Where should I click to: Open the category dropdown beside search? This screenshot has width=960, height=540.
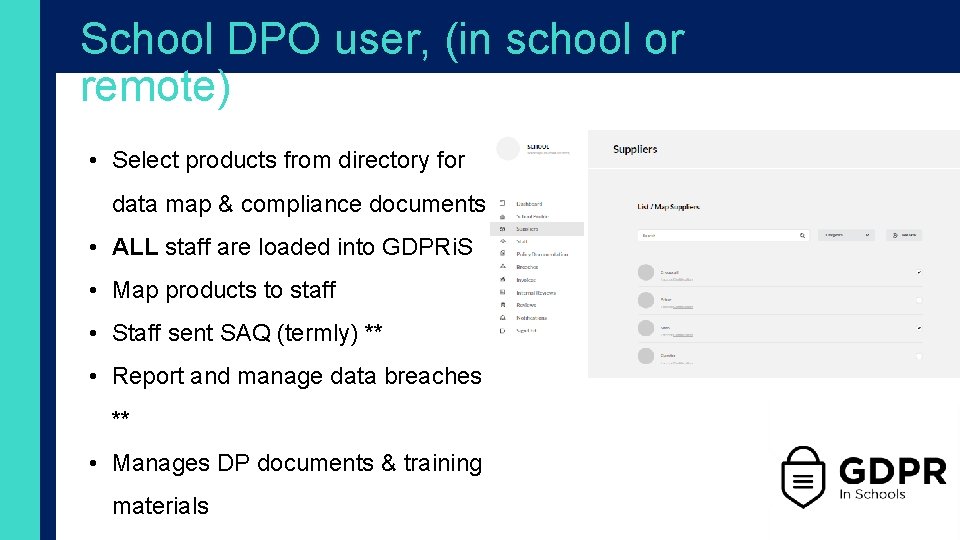click(x=846, y=235)
